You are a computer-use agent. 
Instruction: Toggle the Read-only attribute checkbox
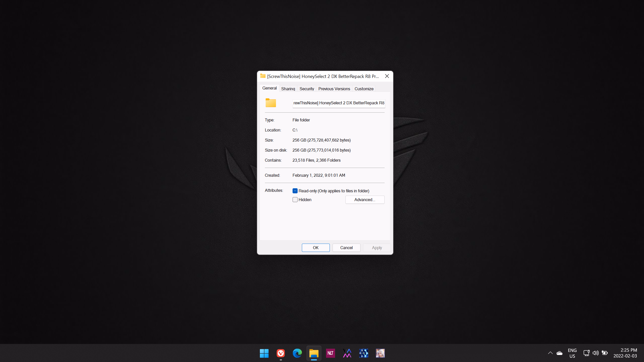[x=295, y=191]
